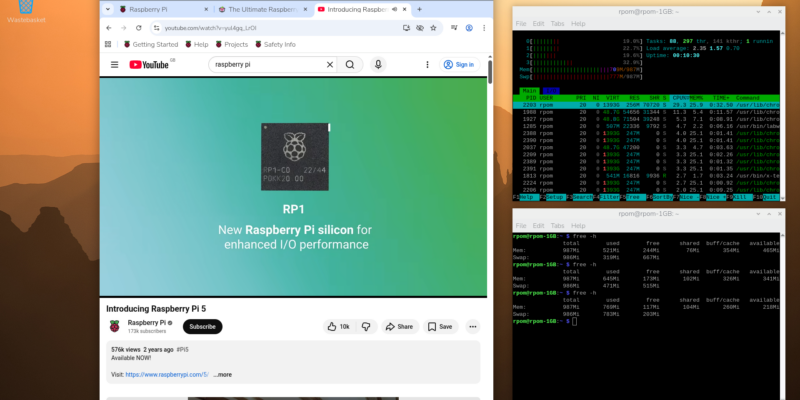
Task: Open the Chromium profile avatar icon
Action: (469, 28)
